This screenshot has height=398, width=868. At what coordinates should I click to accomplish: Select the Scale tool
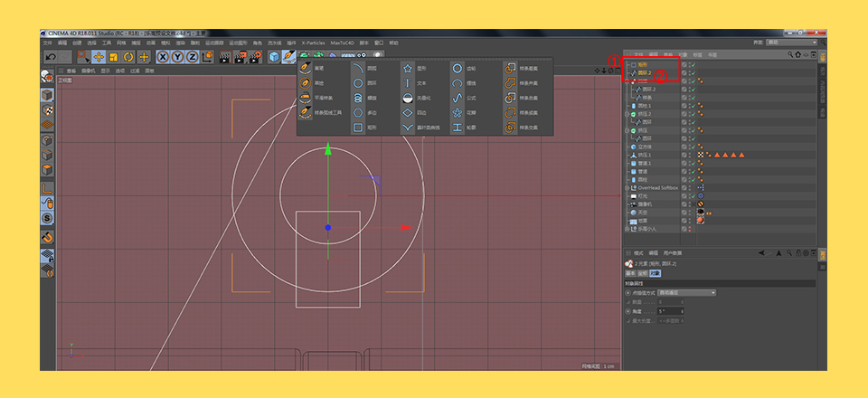click(114, 57)
